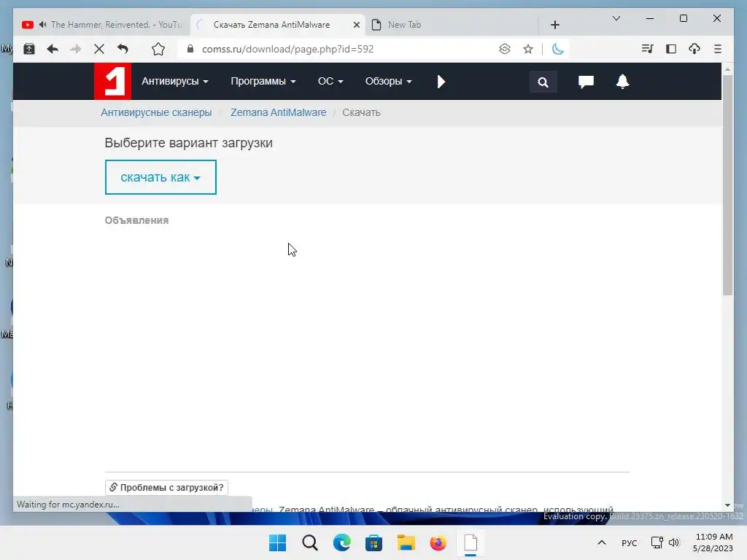Stop page loading with the X button
Image resolution: width=747 pixels, height=560 pixels.
tap(99, 49)
